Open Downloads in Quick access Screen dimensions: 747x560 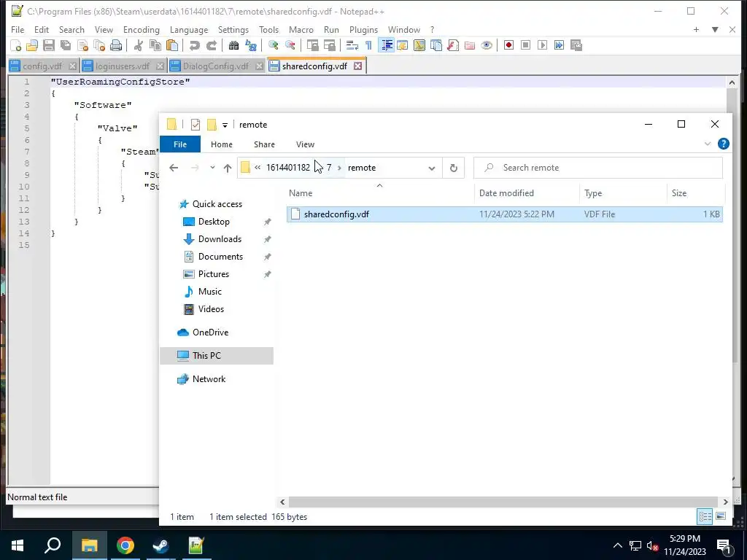(220, 239)
